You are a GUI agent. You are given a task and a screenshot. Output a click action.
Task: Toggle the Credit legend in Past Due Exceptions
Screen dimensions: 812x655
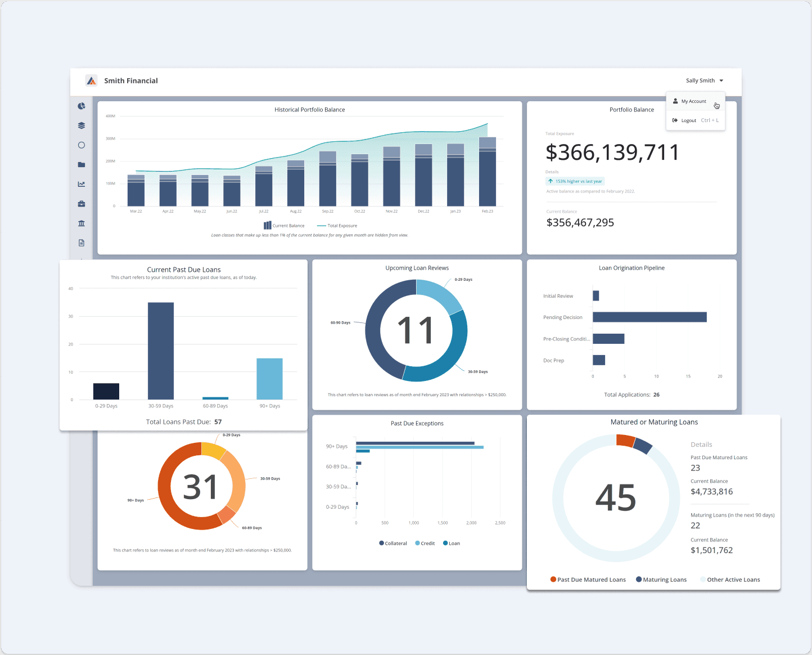(x=425, y=544)
